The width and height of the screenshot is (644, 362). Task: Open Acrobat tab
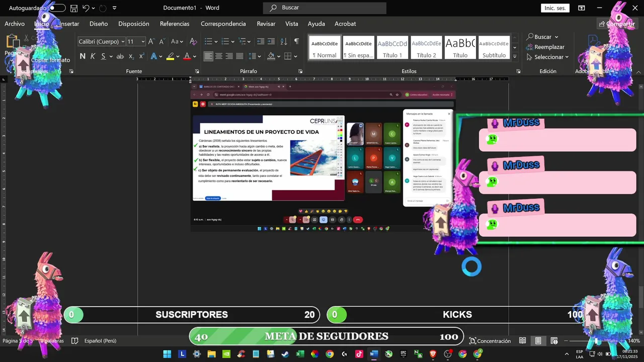pyautogui.click(x=345, y=24)
